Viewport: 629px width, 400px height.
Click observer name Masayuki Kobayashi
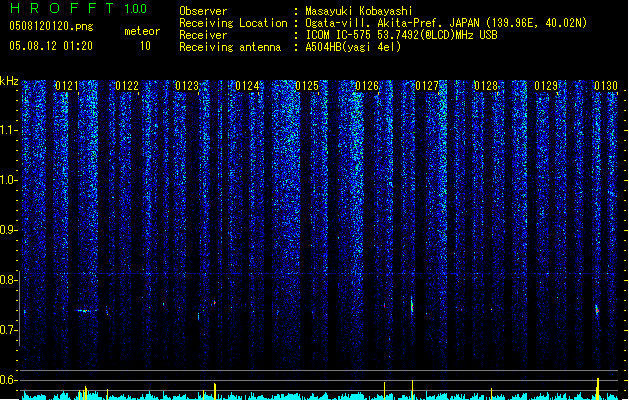click(359, 11)
